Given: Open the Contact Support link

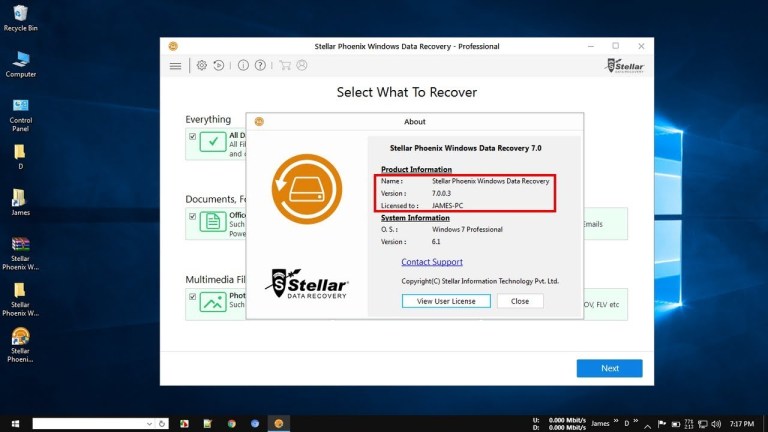Looking at the screenshot, I should pos(432,262).
